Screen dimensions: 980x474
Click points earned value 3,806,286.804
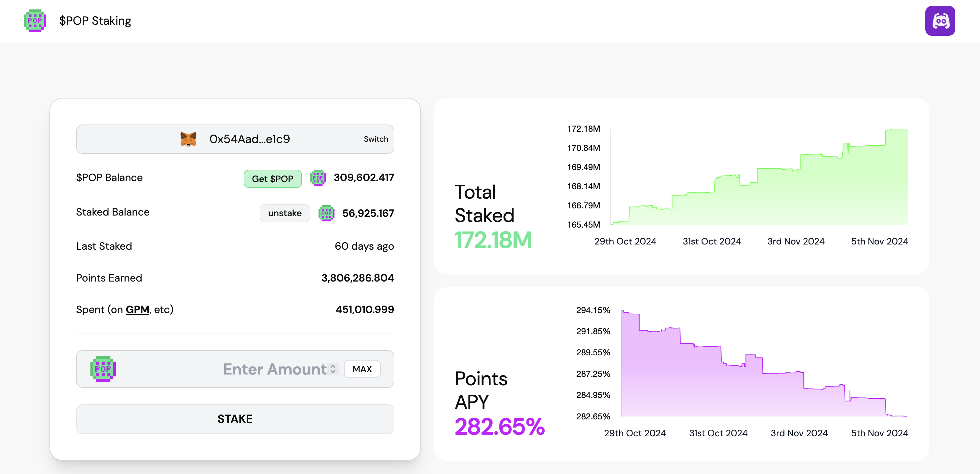[x=358, y=278]
